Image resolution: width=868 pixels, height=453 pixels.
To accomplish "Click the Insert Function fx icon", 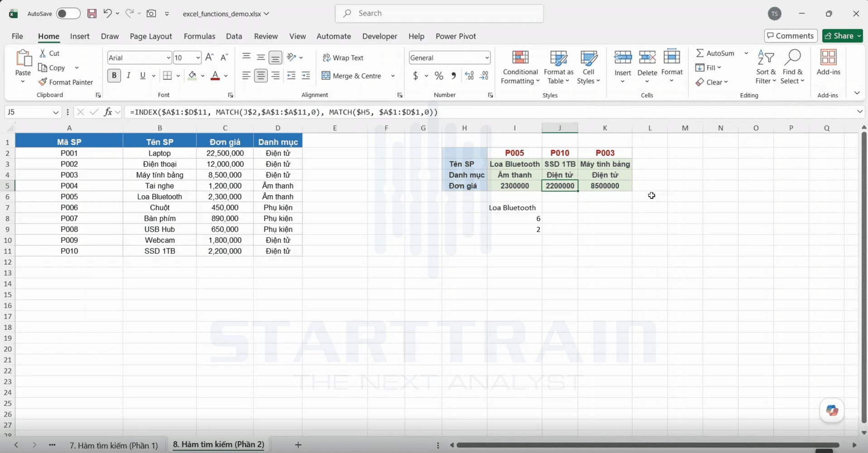I will point(108,112).
